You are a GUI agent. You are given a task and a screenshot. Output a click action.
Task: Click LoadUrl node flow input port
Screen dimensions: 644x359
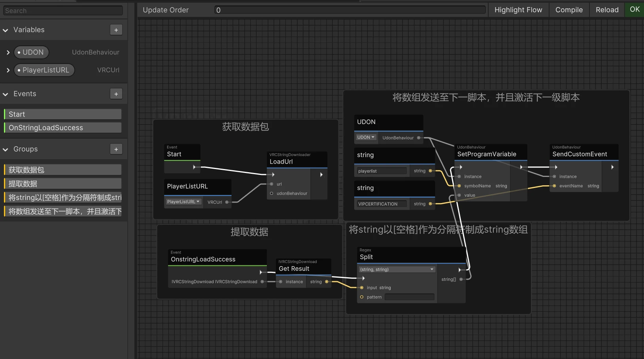coord(273,174)
